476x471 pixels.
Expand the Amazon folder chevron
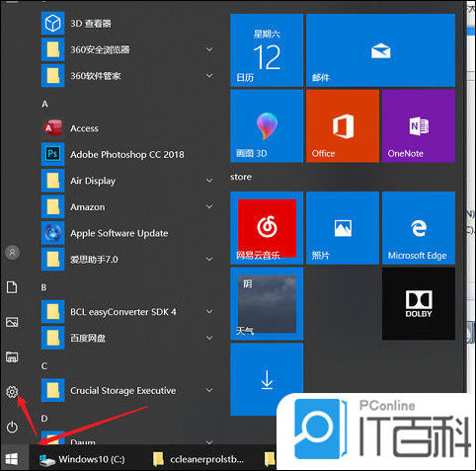pyautogui.click(x=209, y=206)
